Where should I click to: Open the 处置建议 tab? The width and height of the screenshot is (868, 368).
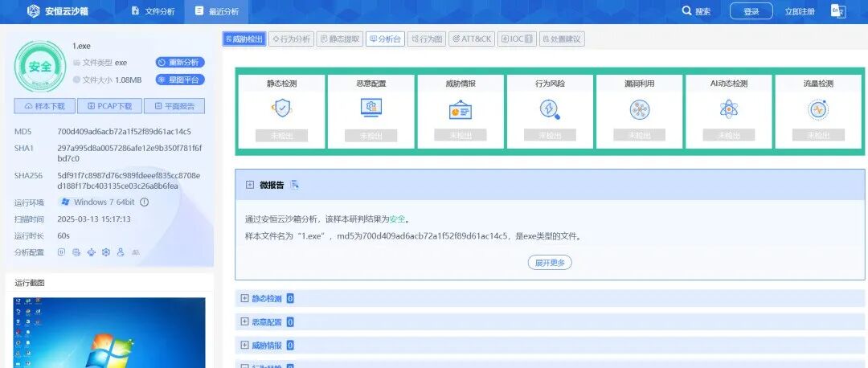(562, 39)
